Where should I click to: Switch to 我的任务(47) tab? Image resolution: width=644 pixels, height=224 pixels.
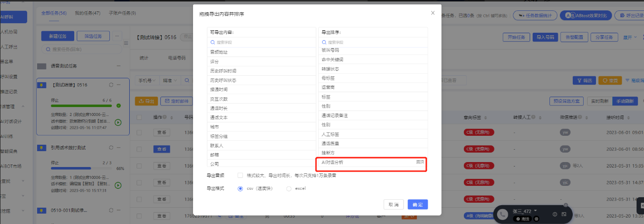pos(87,12)
